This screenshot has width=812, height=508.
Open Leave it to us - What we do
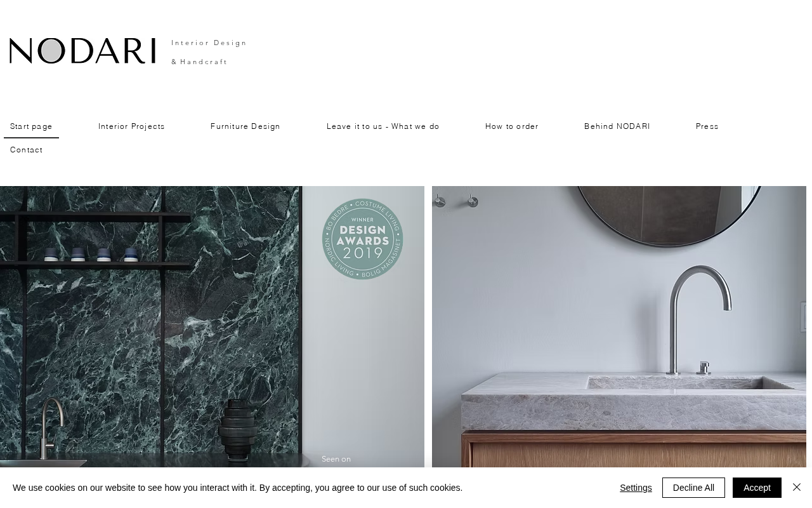click(383, 126)
